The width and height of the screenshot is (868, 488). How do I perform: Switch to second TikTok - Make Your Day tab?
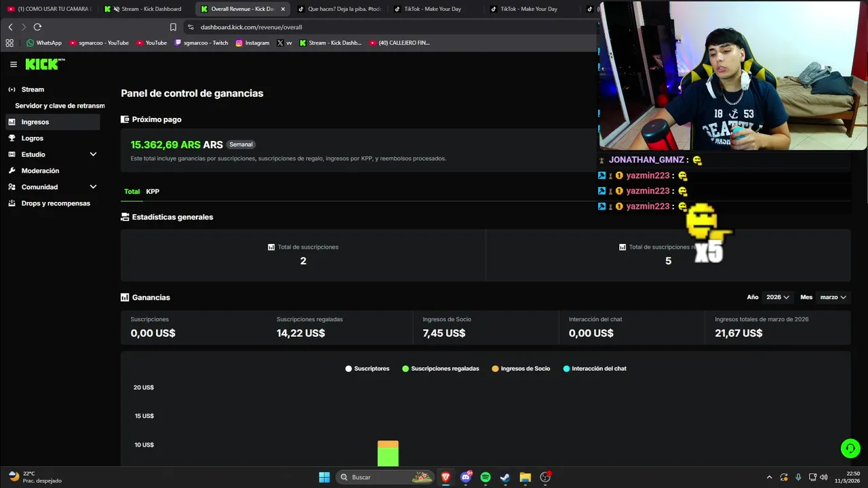coord(532,9)
